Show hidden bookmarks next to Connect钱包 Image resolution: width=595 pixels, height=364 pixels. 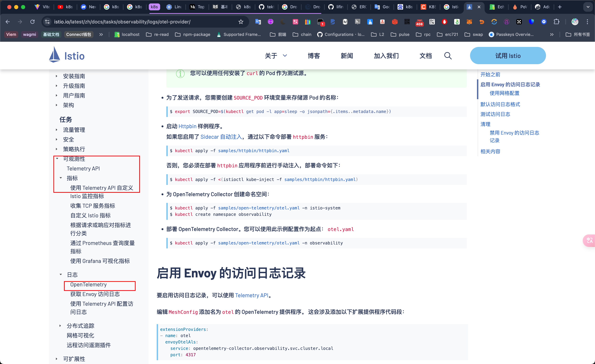tap(101, 35)
